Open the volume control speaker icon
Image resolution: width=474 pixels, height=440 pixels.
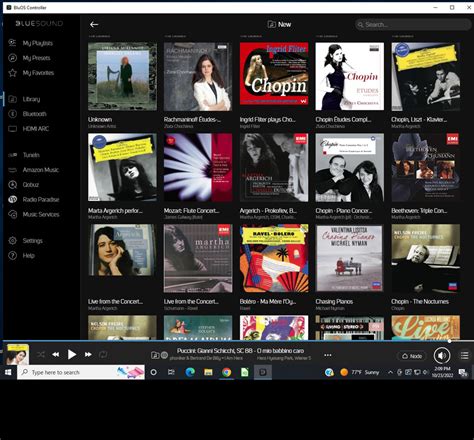click(442, 356)
